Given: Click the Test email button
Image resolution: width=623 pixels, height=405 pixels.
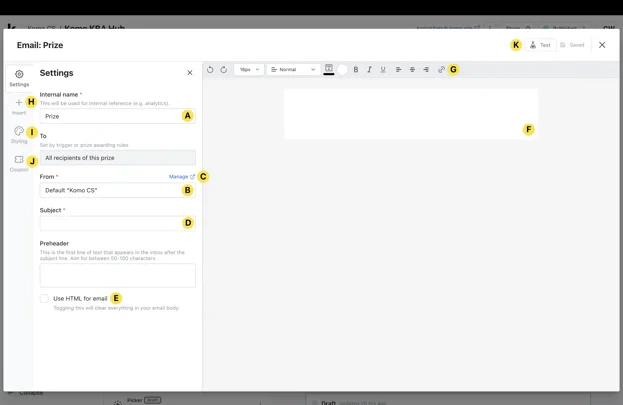Looking at the screenshot, I should click(540, 45).
